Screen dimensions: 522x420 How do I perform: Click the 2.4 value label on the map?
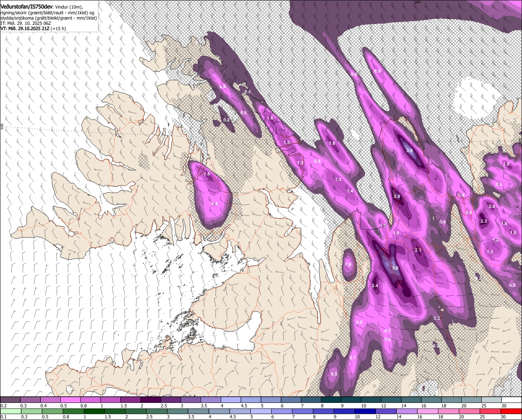coord(375,285)
